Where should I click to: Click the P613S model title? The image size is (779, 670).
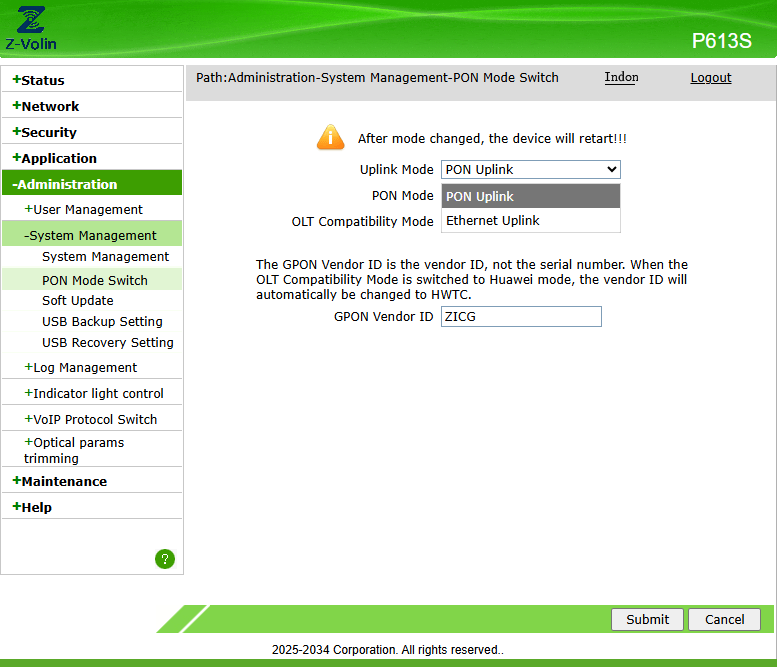[x=721, y=41]
